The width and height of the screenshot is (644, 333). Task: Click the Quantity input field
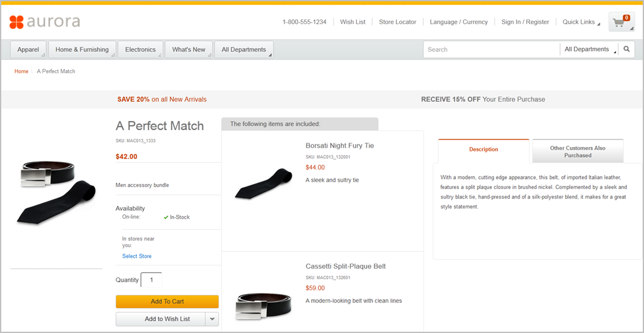[x=151, y=280]
